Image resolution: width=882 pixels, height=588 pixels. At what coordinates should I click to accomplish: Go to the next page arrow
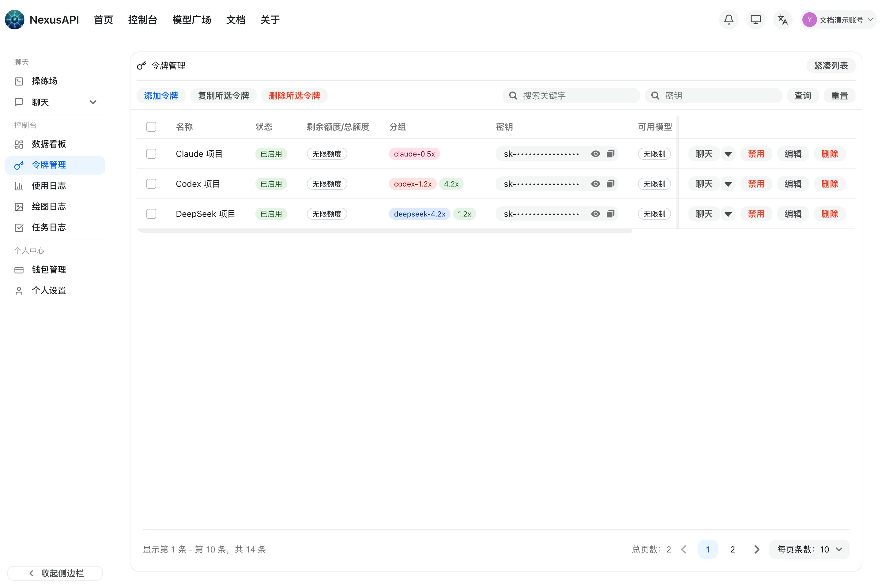click(x=757, y=549)
